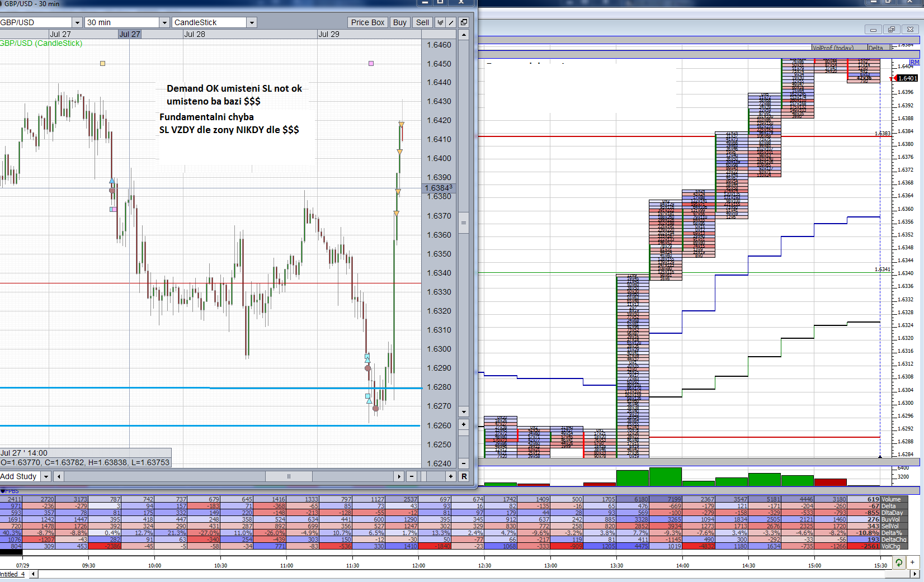
Task: Click the Sell button
Action: (422, 22)
